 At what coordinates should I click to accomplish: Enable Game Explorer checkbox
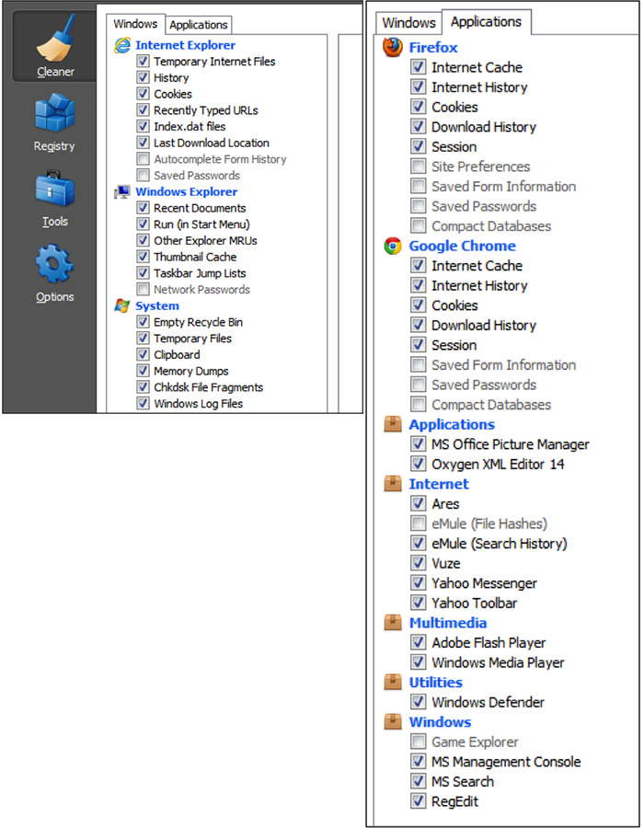(418, 742)
